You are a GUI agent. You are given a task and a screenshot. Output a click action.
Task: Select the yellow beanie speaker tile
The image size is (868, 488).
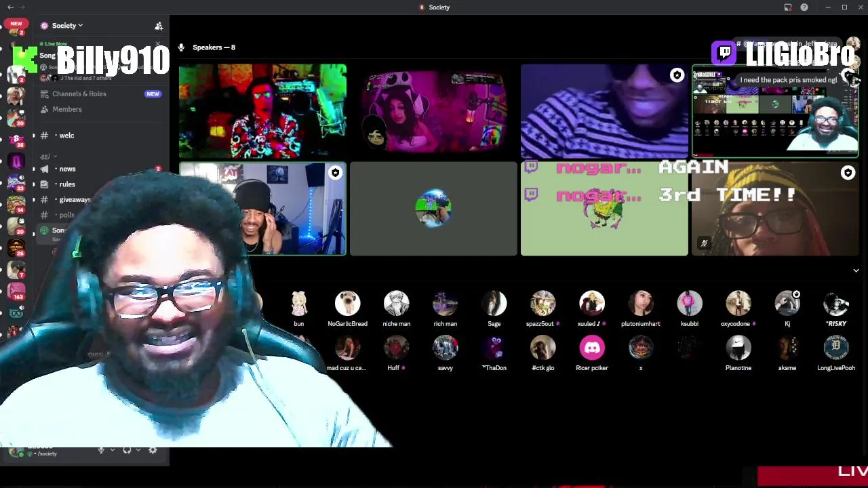click(x=775, y=209)
